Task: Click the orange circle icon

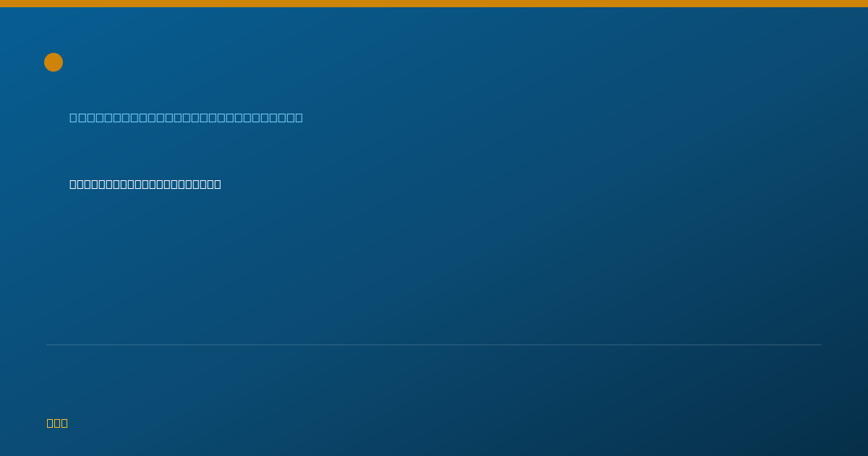Action: [x=54, y=62]
